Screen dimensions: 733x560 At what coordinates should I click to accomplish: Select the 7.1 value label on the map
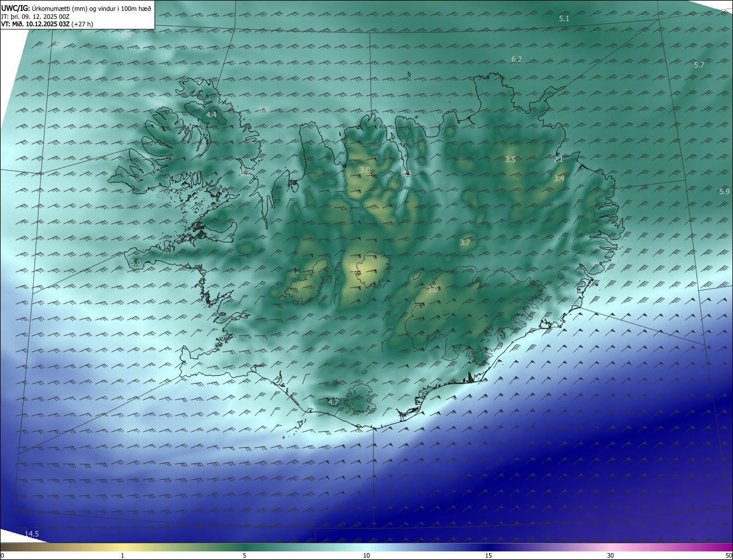558,160
